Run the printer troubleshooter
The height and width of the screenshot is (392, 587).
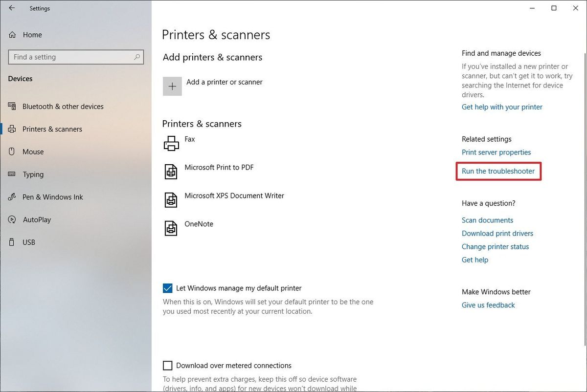(498, 171)
